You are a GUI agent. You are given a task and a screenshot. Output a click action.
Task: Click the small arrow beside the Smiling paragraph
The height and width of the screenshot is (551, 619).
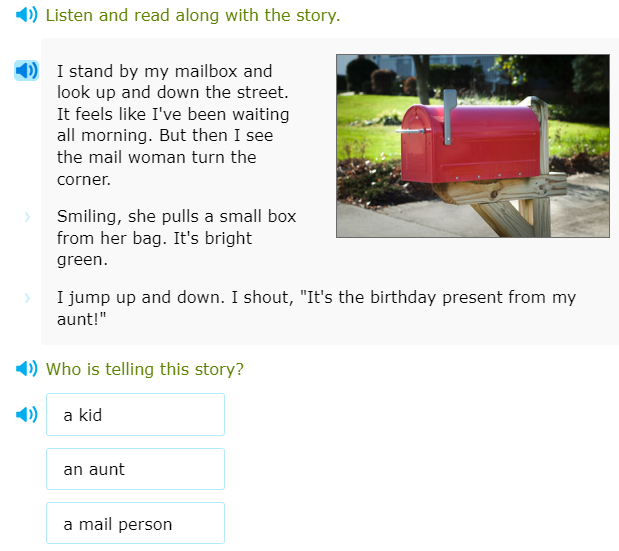tap(27, 216)
